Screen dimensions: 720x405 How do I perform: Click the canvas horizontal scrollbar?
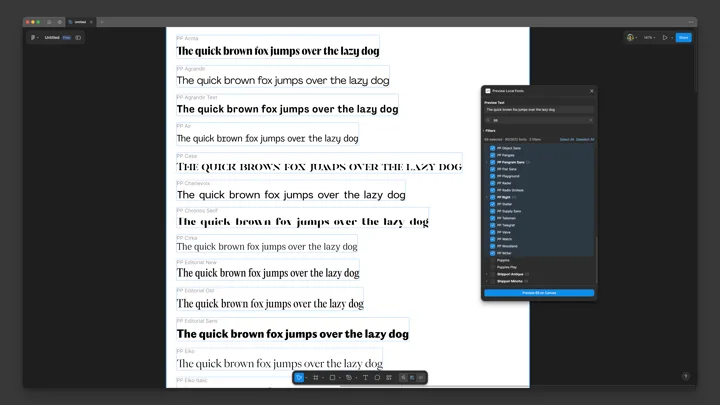click(x=434, y=387)
